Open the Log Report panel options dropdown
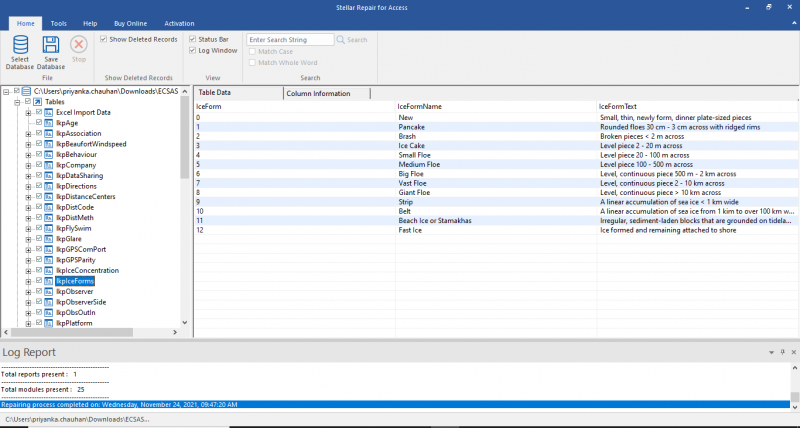Viewport: 800px width, 428px height. (x=770, y=353)
